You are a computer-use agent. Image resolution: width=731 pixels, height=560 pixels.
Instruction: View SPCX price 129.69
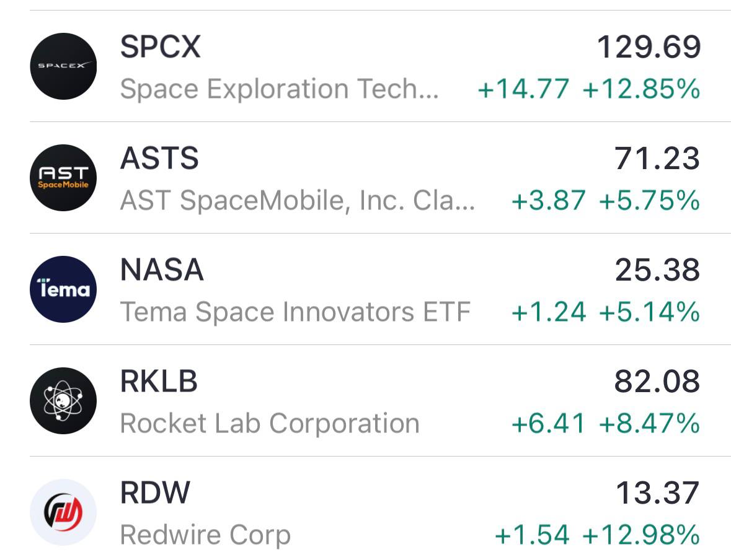click(x=649, y=47)
